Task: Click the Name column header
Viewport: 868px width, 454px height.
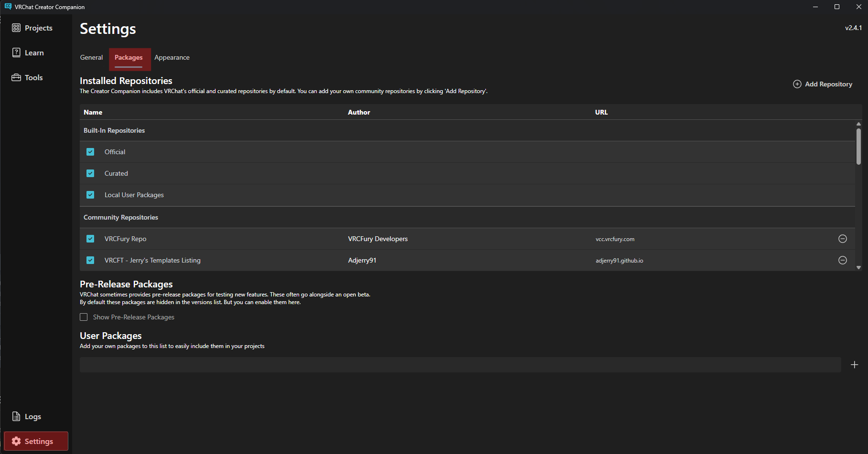Action: tap(93, 112)
